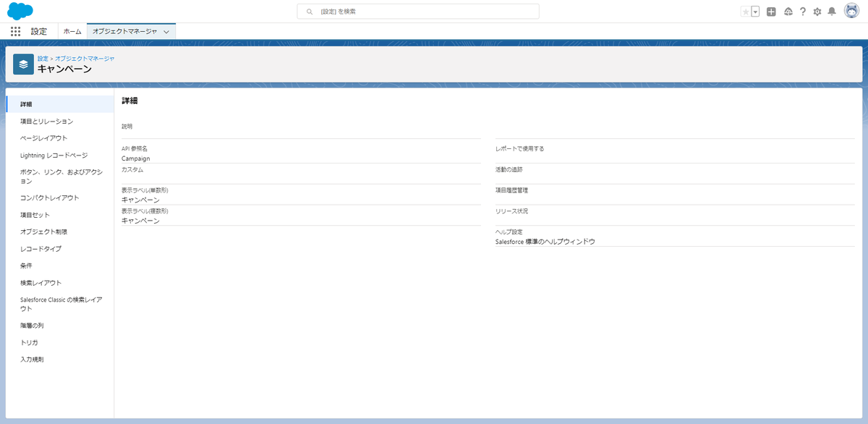Viewport: 868px width, 424px height.
Task: Open the help question mark icon
Action: point(803,11)
